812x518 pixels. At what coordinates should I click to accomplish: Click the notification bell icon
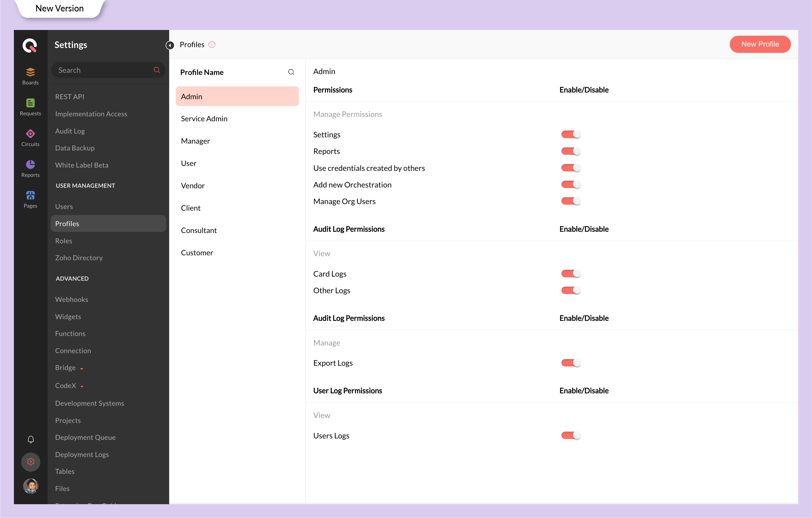click(x=31, y=439)
